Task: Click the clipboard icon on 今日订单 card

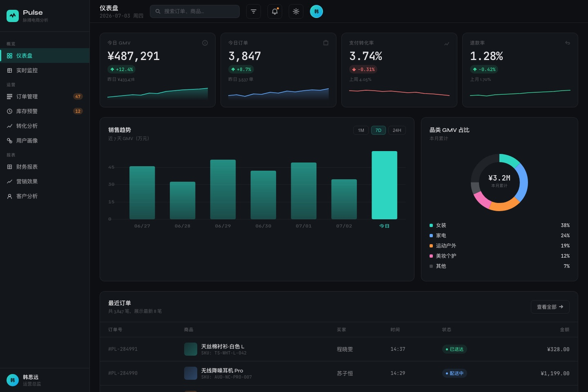Action: (326, 43)
